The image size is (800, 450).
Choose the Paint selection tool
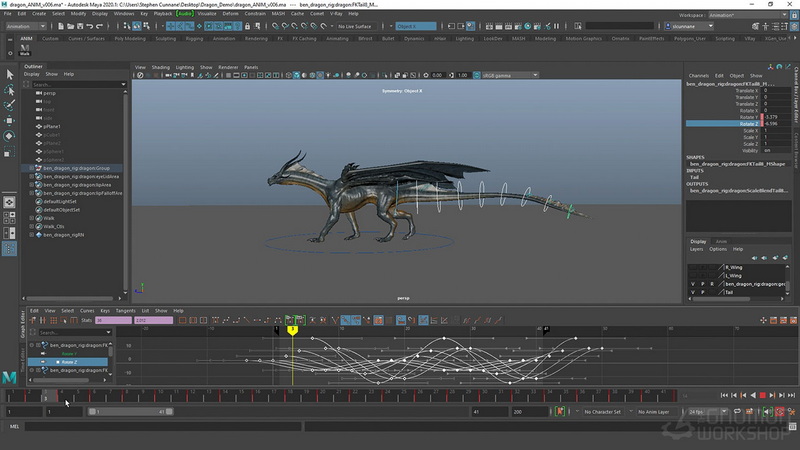(x=9, y=105)
